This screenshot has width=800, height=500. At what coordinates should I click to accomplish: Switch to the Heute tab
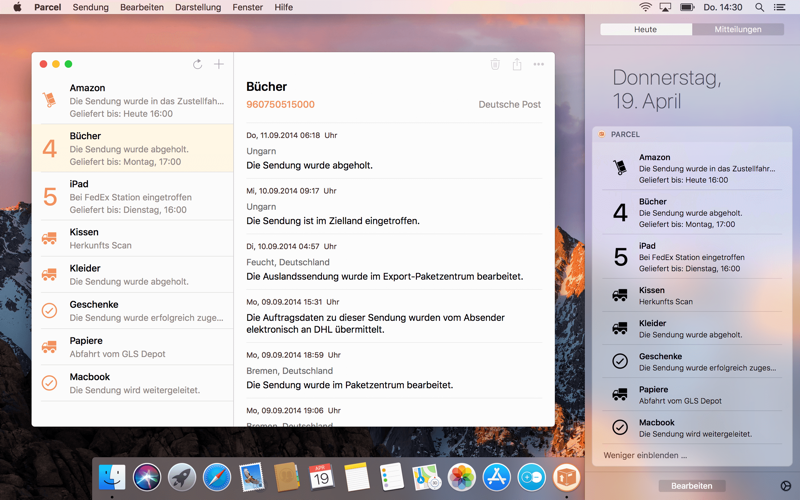[646, 29]
